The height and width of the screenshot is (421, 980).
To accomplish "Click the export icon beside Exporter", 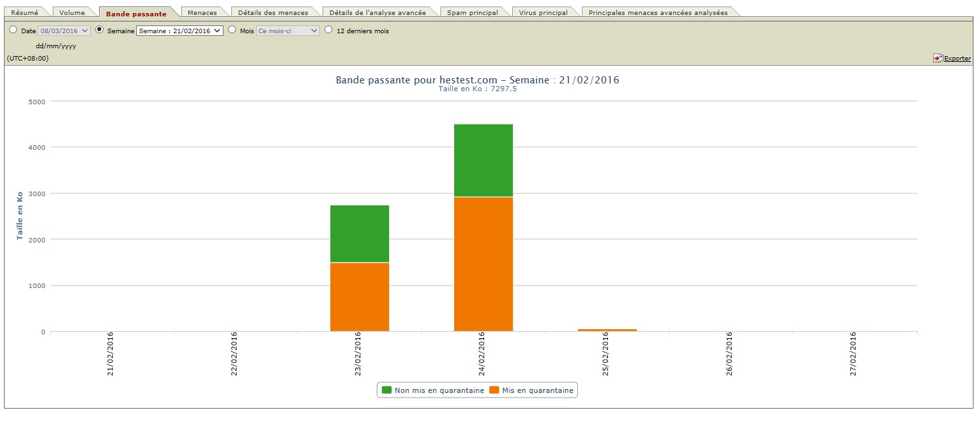I will pos(938,58).
